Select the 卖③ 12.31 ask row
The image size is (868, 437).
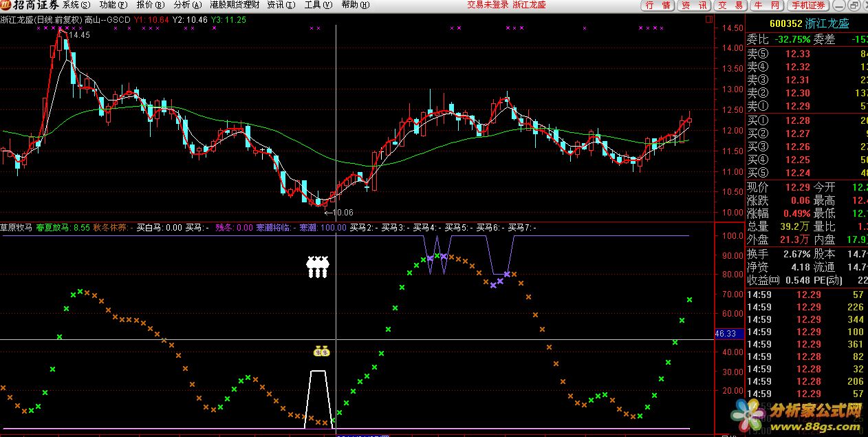pos(807,80)
